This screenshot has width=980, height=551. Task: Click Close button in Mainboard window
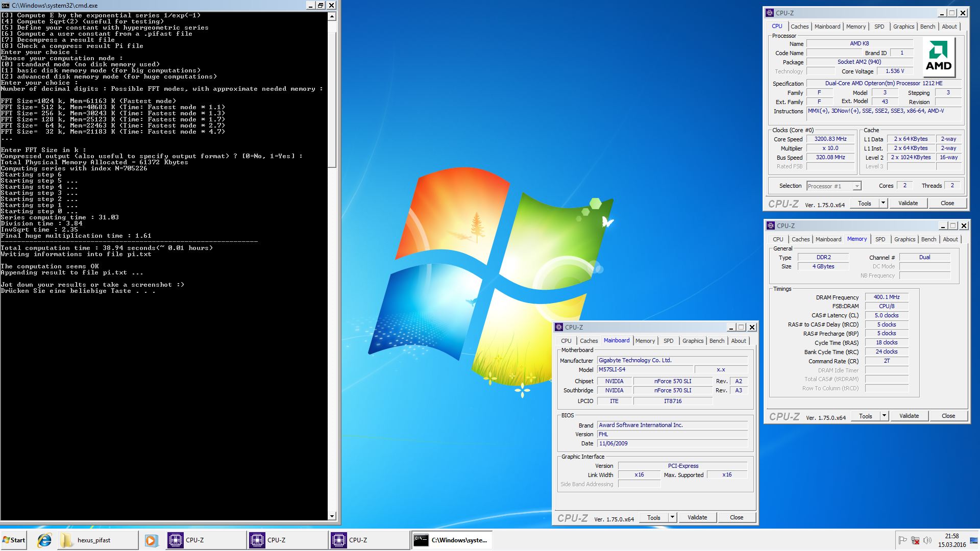point(737,517)
